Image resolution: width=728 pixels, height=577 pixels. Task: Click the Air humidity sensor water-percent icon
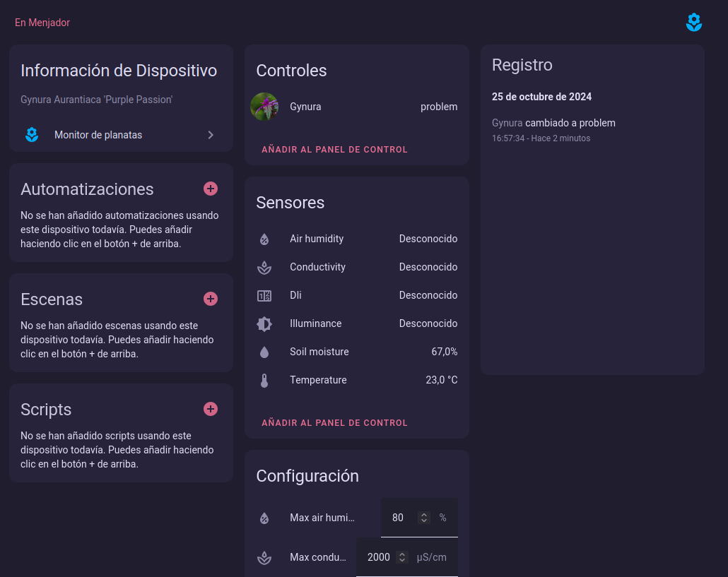(x=264, y=239)
